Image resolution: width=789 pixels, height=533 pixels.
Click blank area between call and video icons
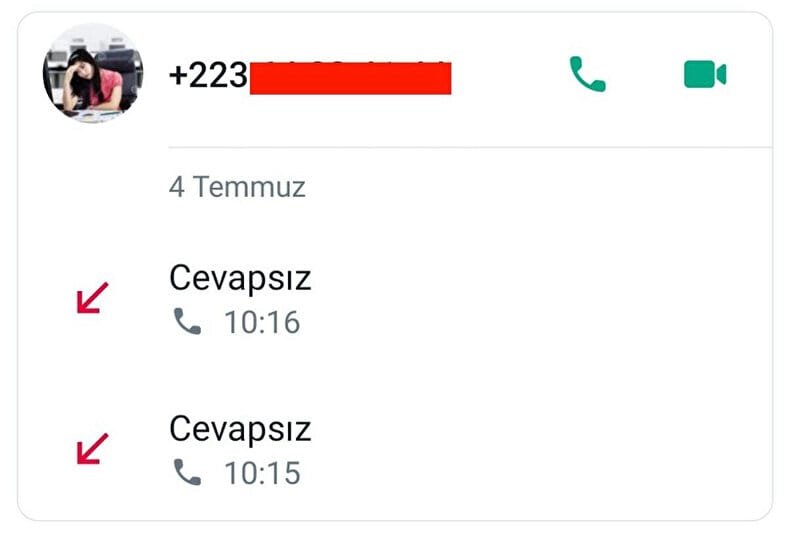click(645, 74)
